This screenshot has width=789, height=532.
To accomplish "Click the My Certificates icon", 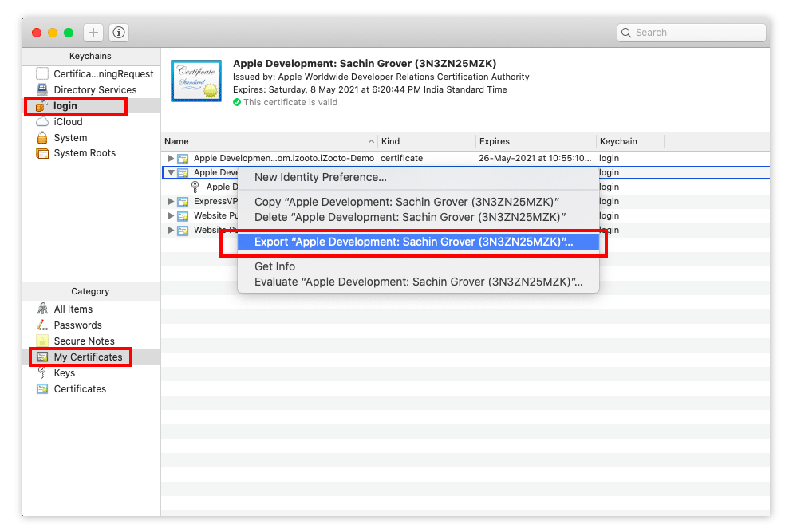I will point(43,357).
